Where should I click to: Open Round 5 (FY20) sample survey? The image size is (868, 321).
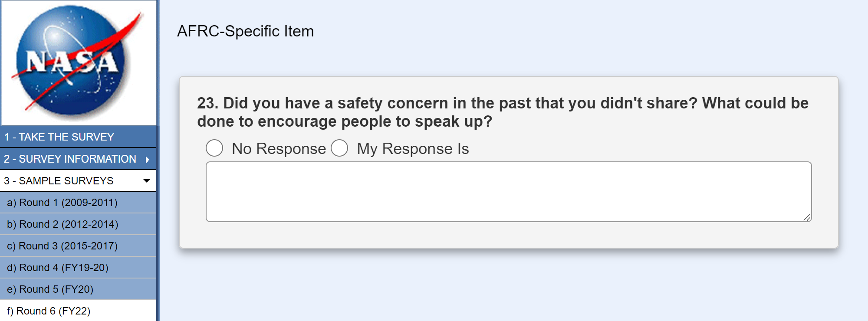[50, 289]
